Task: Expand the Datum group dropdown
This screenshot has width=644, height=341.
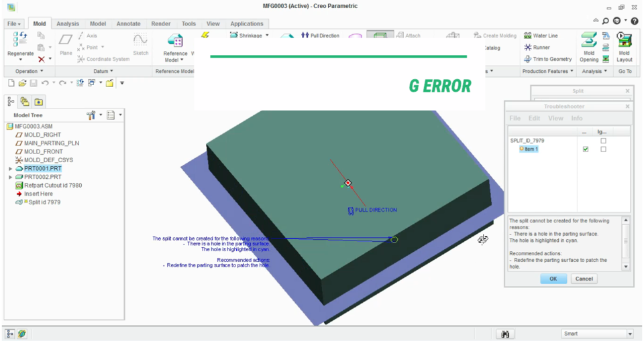Action: (x=103, y=72)
